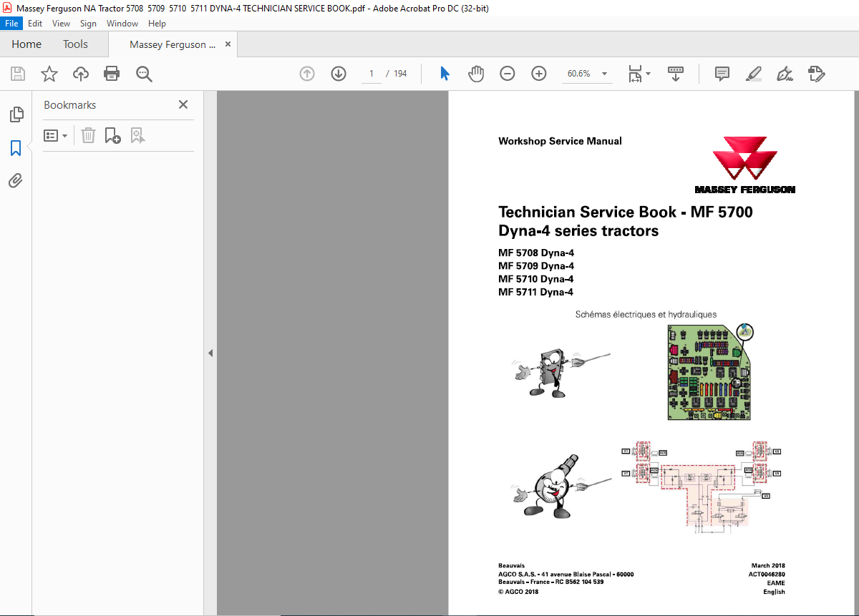Click the send for signature icon

coord(816,74)
